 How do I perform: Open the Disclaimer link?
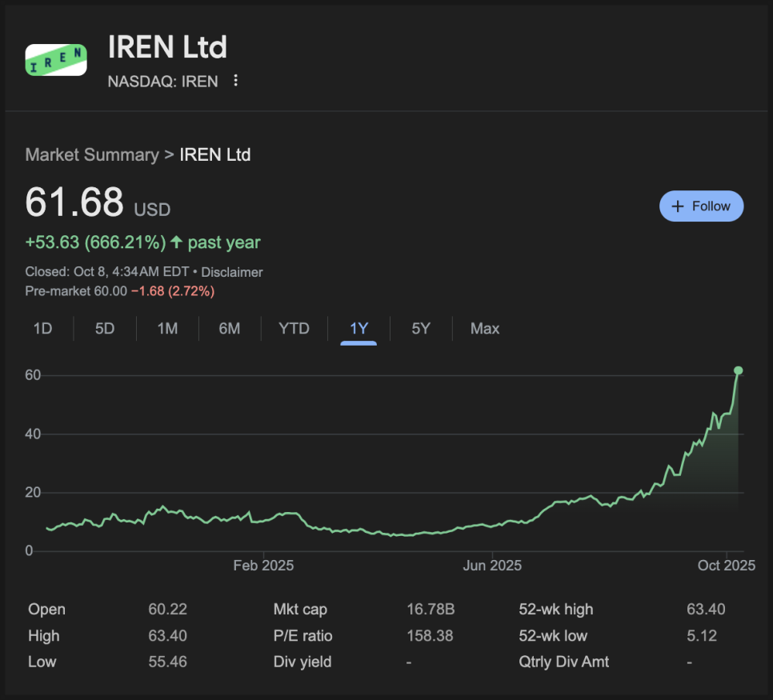pos(232,272)
